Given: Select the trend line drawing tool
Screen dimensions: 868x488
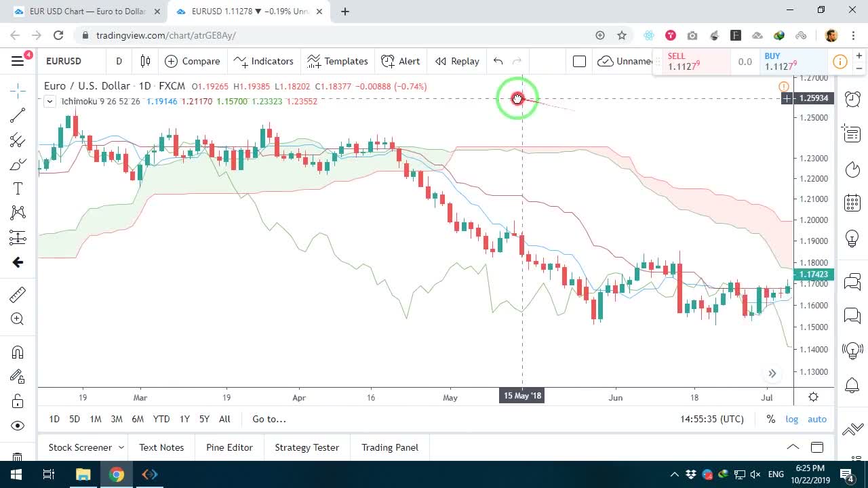Looking at the screenshot, I should (x=18, y=115).
